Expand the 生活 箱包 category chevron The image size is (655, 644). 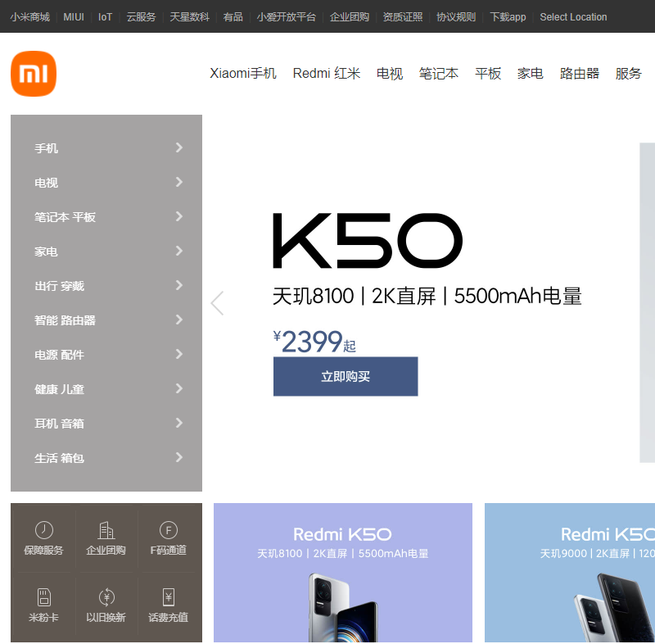[x=179, y=457]
